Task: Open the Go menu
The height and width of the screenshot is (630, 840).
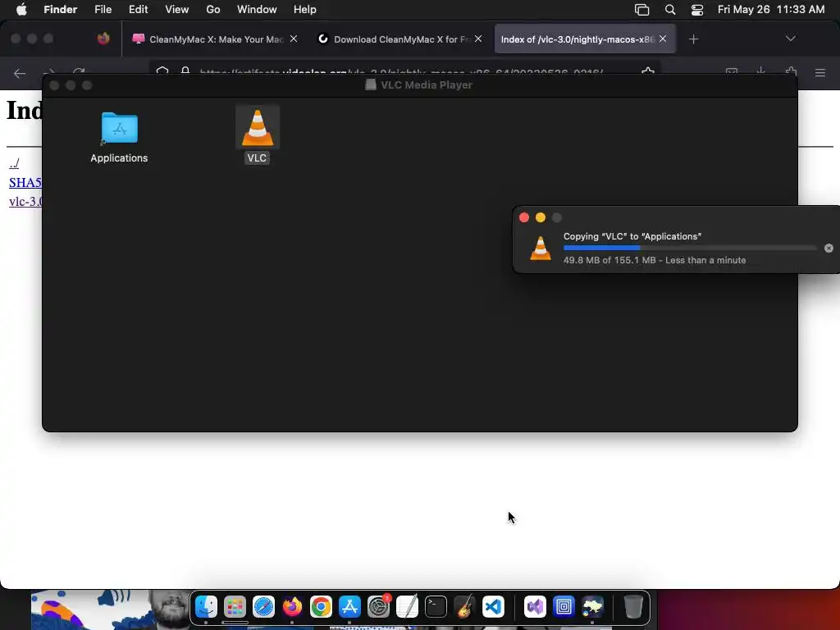Action: (x=212, y=9)
